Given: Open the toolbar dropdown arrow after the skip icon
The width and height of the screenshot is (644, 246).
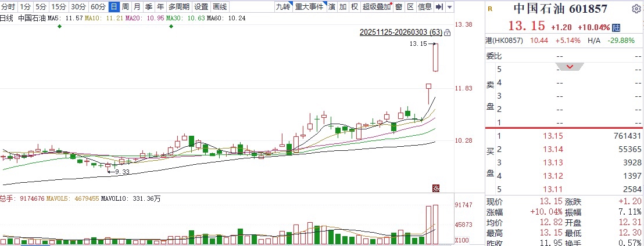Looking at the screenshot, I should coord(449,7).
